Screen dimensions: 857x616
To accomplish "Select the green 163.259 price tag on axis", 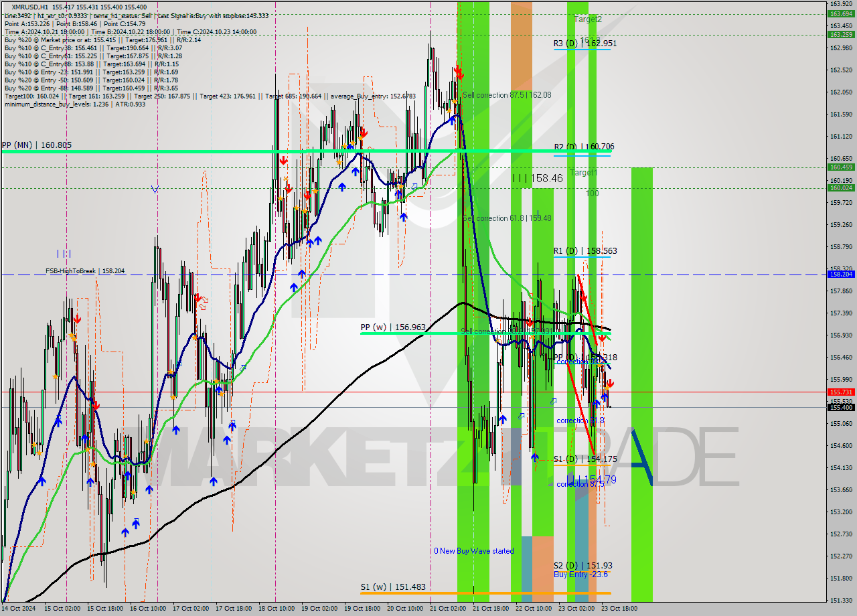I will coord(841,34).
